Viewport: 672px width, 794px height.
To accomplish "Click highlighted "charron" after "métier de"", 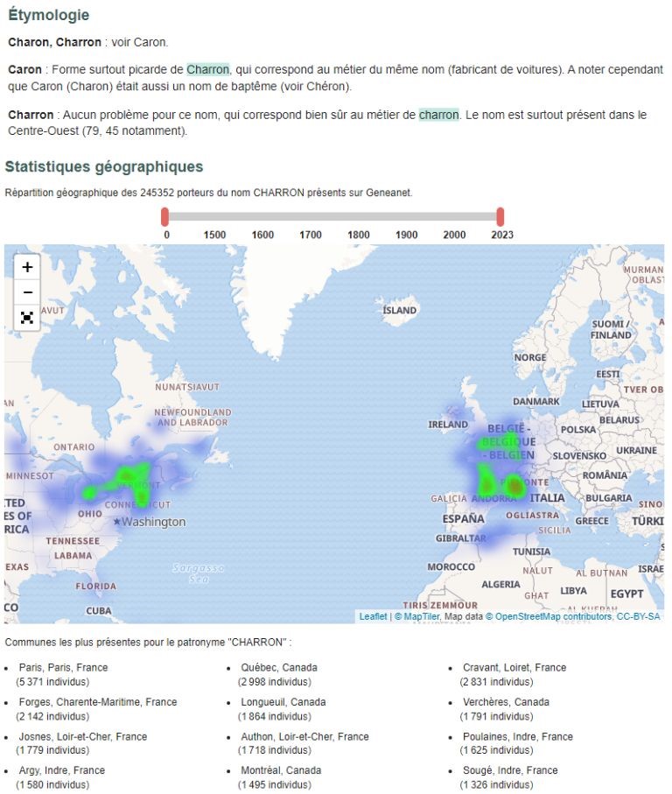I will point(438,115).
